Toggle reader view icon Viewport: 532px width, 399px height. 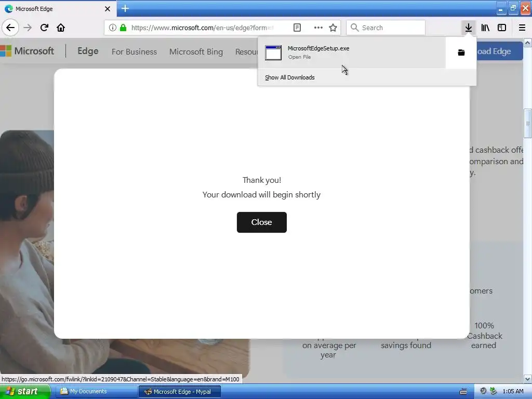click(x=297, y=28)
